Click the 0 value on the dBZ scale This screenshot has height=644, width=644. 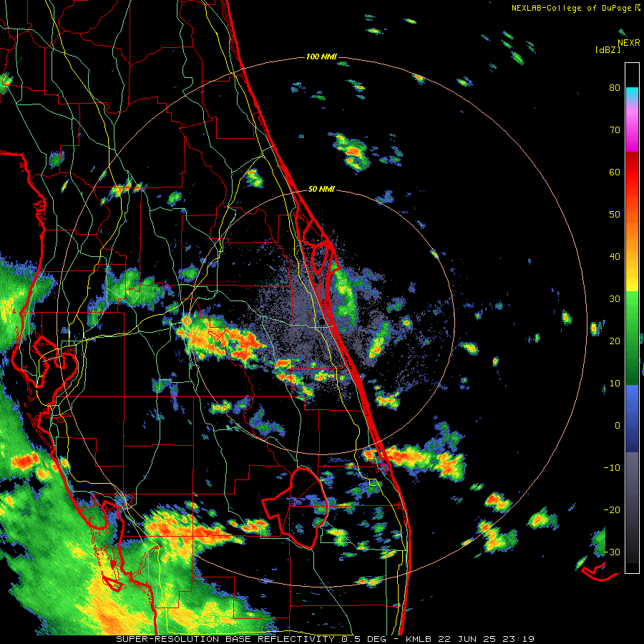click(618, 426)
